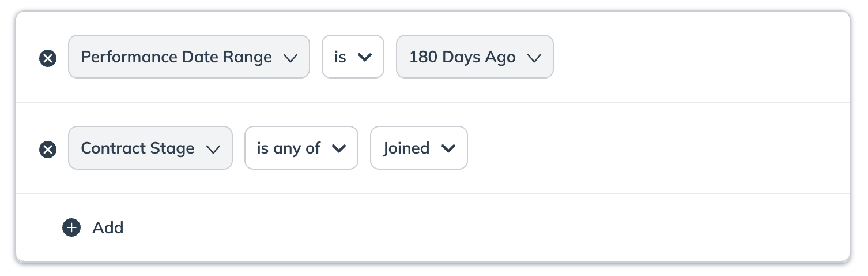
Task: Click the chevron inside Contract Stage field
Action: click(213, 149)
